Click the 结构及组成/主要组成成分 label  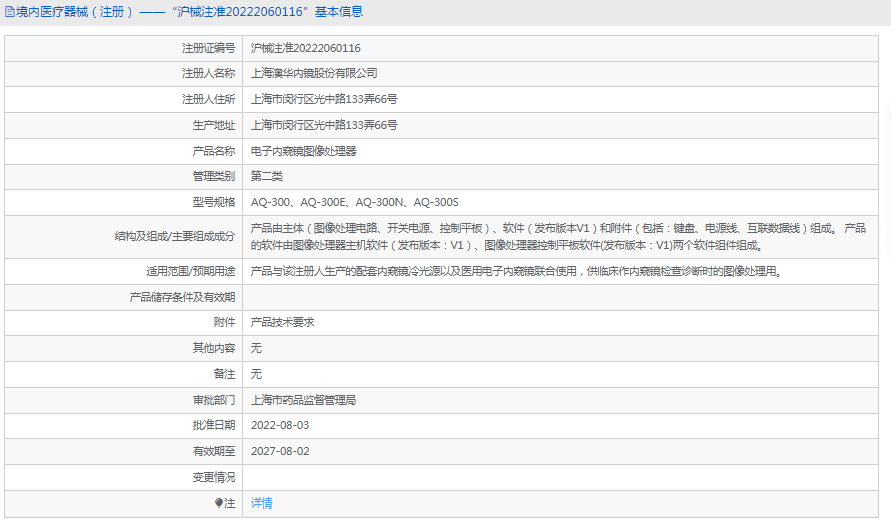coord(174,236)
